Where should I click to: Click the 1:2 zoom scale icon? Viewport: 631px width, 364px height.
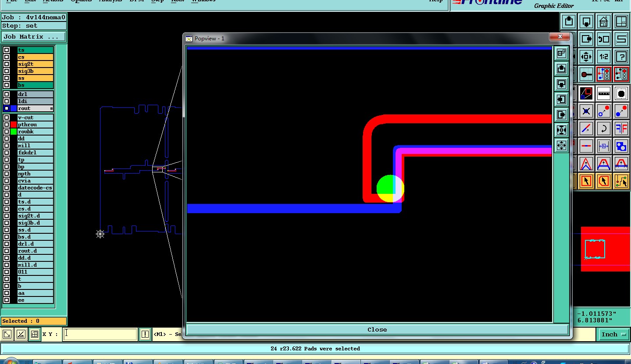tap(604, 57)
